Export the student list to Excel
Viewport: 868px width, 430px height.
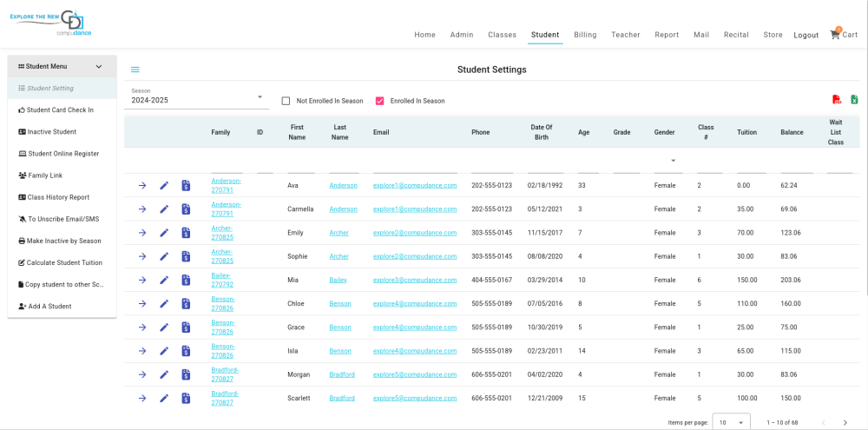click(x=854, y=100)
